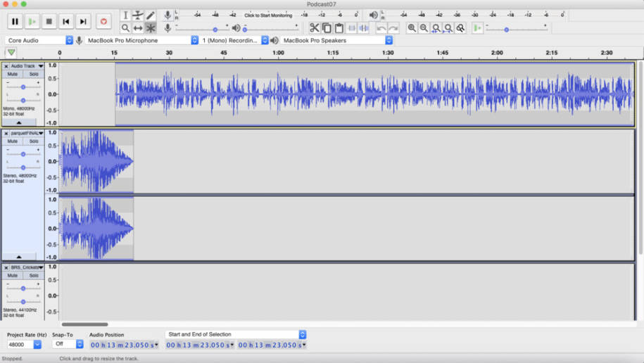This screenshot has width=644, height=363.
Task: Select the Zoom tool magnifier
Action: click(x=125, y=28)
